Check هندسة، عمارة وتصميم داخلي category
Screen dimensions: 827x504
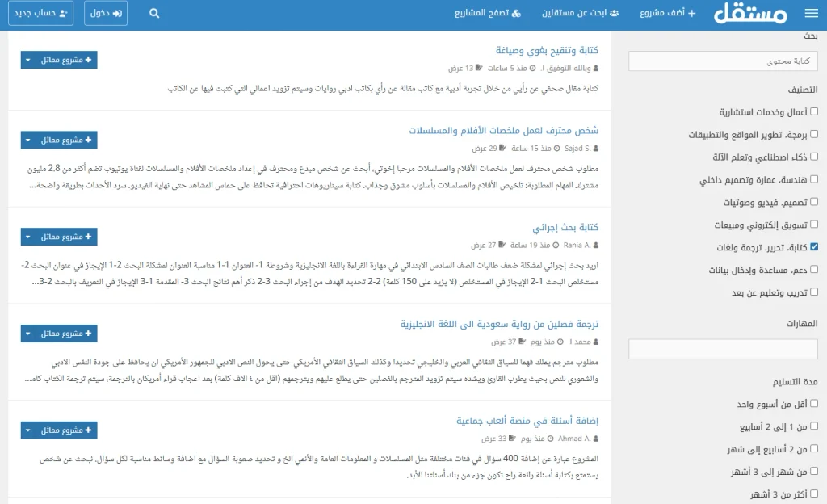click(x=814, y=179)
